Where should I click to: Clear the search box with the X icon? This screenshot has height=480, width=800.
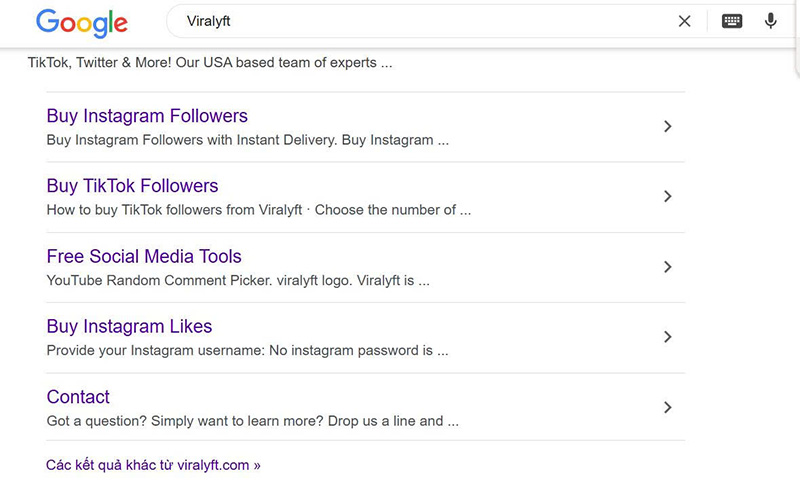(684, 21)
